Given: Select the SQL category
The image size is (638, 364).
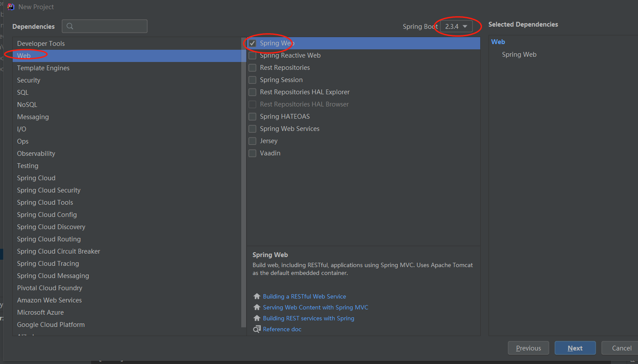Looking at the screenshot, I should (127, 93).
